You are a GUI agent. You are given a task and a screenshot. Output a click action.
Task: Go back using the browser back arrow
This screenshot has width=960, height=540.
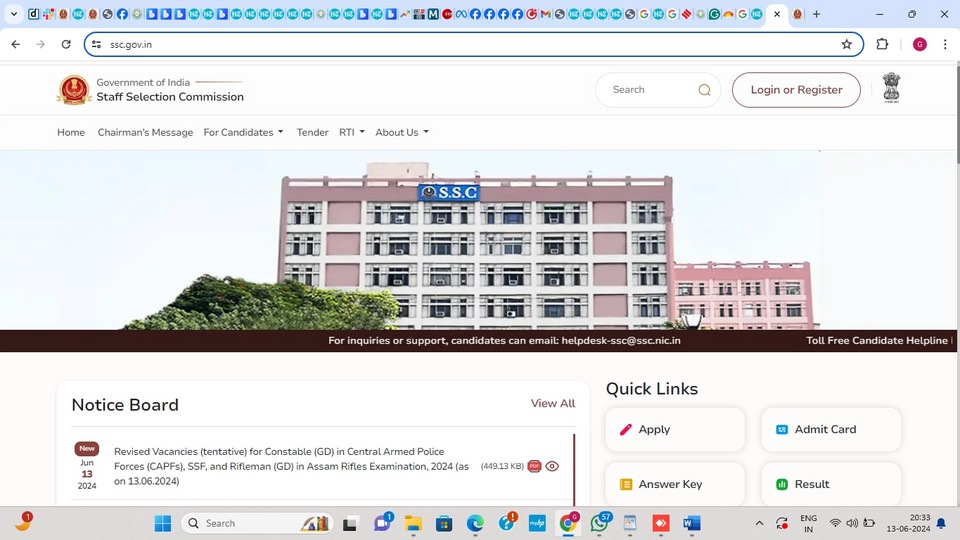16,44
